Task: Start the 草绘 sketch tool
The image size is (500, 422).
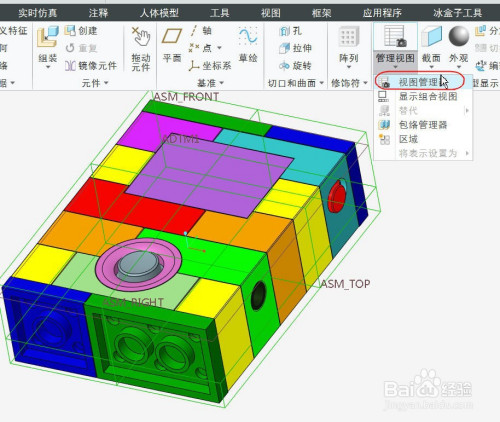Action: pos(248,45)
